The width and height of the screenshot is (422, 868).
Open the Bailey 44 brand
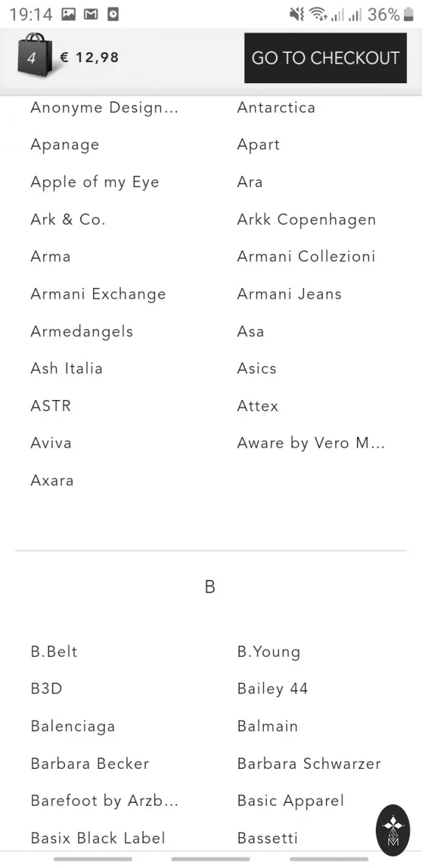point(272,689)
